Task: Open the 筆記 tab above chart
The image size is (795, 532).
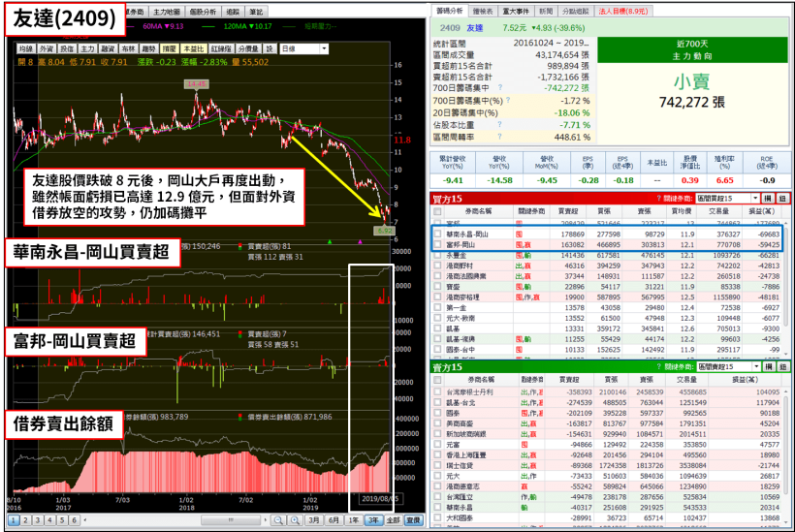Action: click(x=256, y=12)
